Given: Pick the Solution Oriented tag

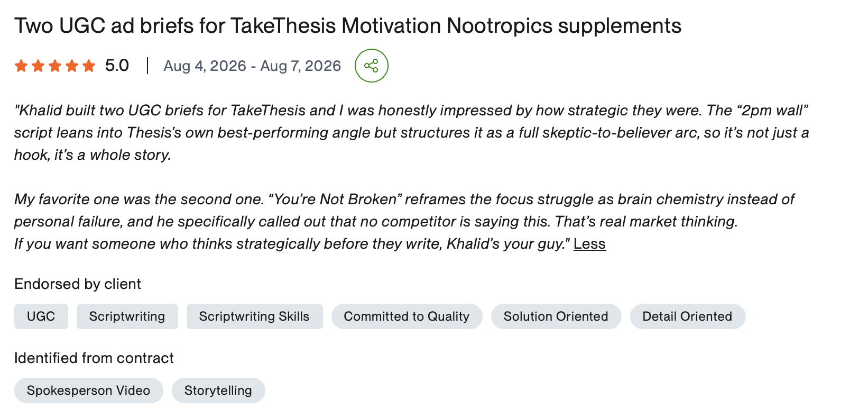Looking at the screenshot, I should tap(556, 316).
